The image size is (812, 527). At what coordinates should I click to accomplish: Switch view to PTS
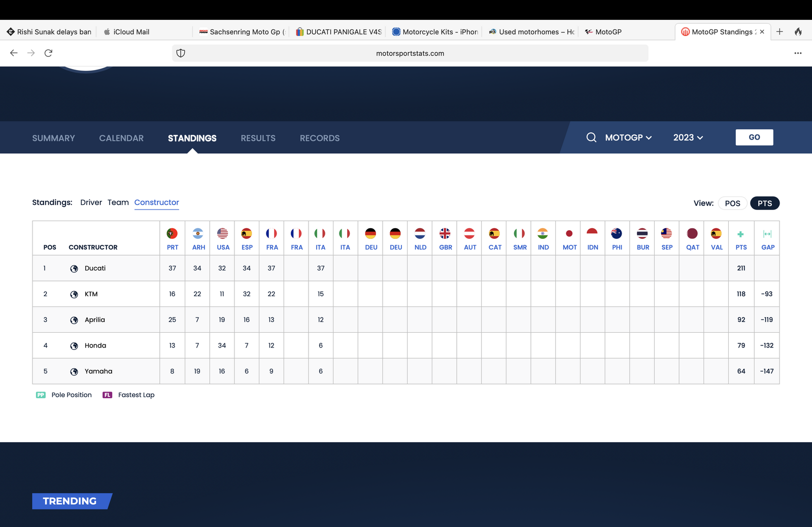pos(764,203)
